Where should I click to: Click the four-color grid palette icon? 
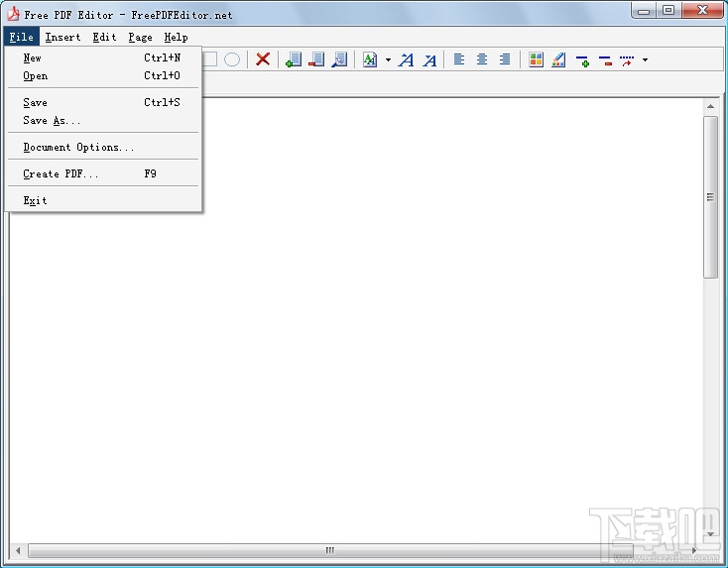point(536,59)
